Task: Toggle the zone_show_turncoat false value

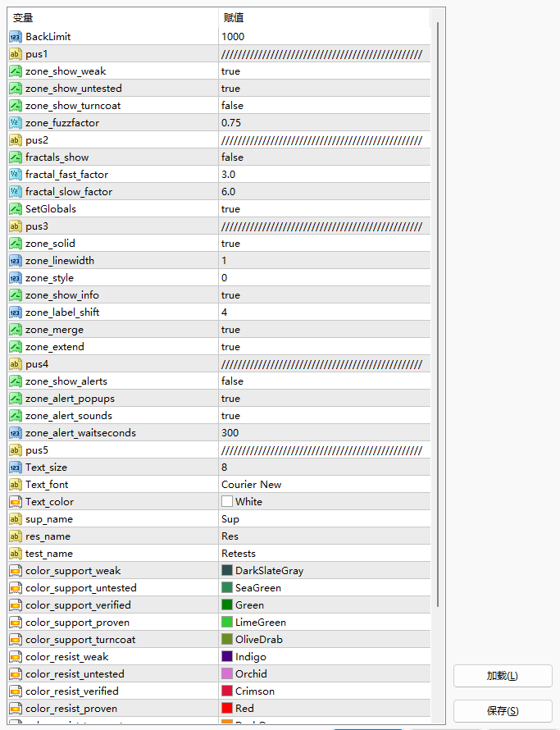Action: (325, 106)
